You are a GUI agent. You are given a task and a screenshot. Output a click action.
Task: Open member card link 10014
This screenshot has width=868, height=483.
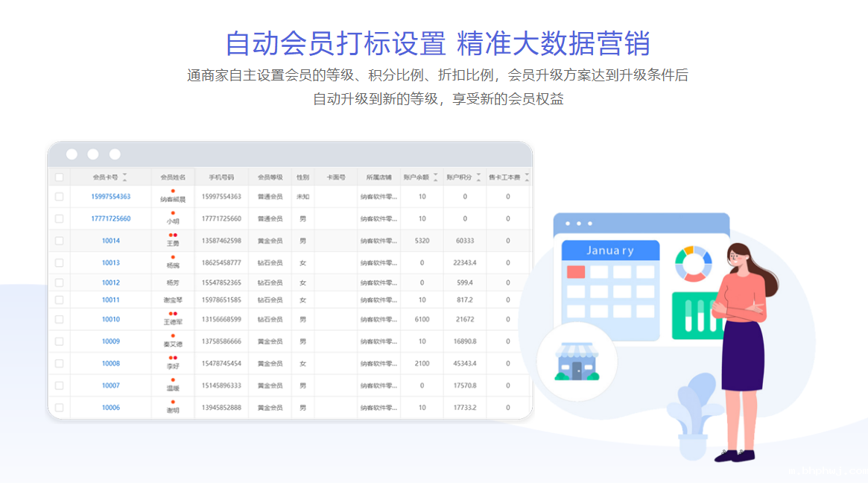(111, 241)
